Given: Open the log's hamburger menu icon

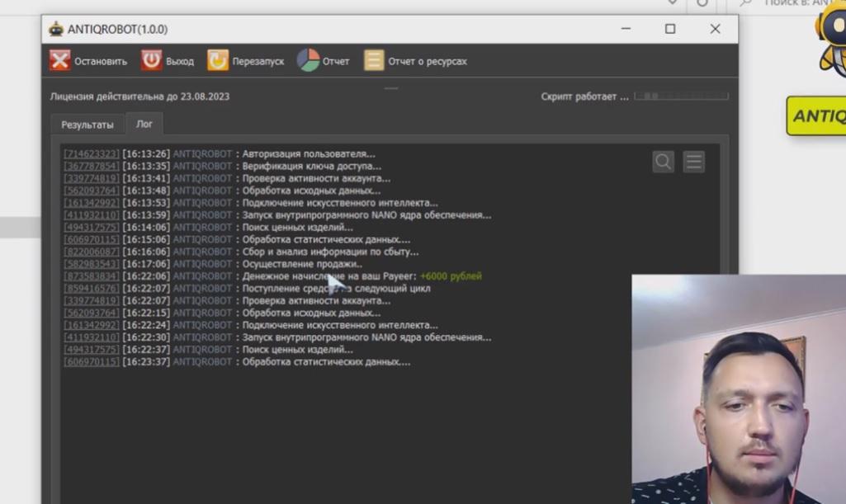Looking at the screenshot, I should coord(694,162).
